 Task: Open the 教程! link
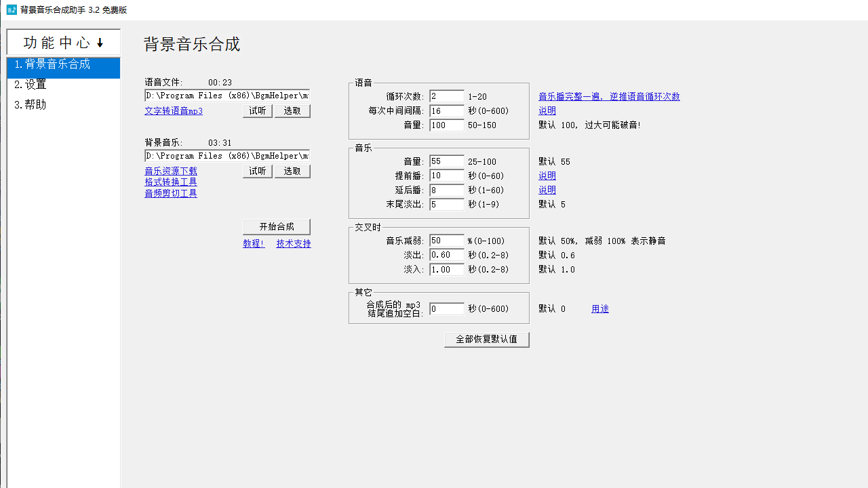254,243
